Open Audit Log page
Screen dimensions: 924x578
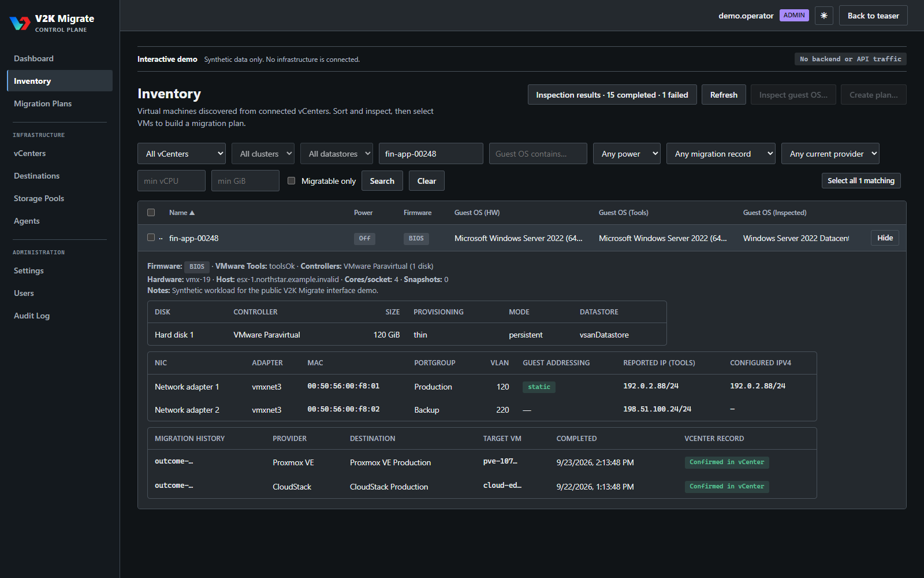click(x=59, y=316)
